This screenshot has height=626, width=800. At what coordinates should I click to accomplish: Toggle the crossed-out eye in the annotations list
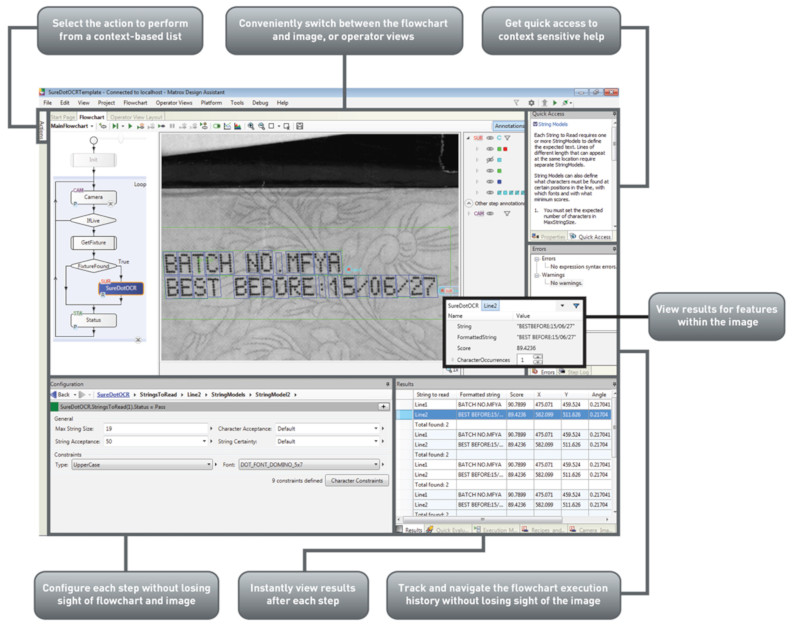pyautogui.click(x=490, y=160)
